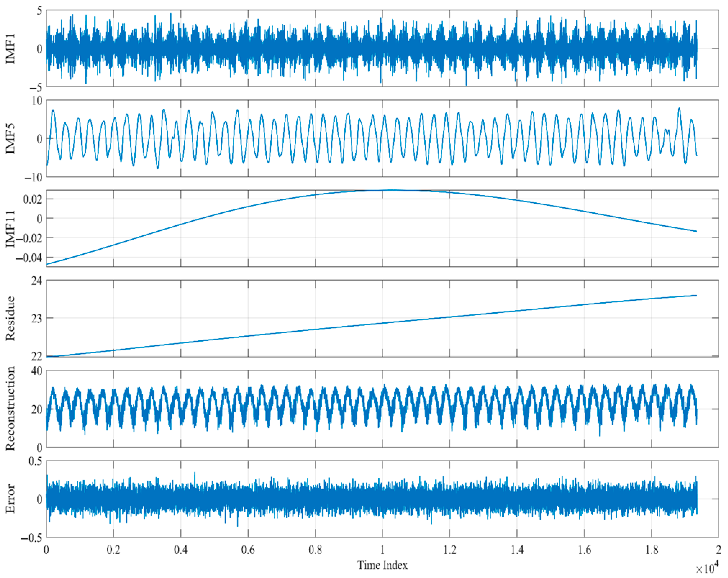Click the x-axis tick label 1.8
This screenshot has height=578, width=728.
[651, 550]
